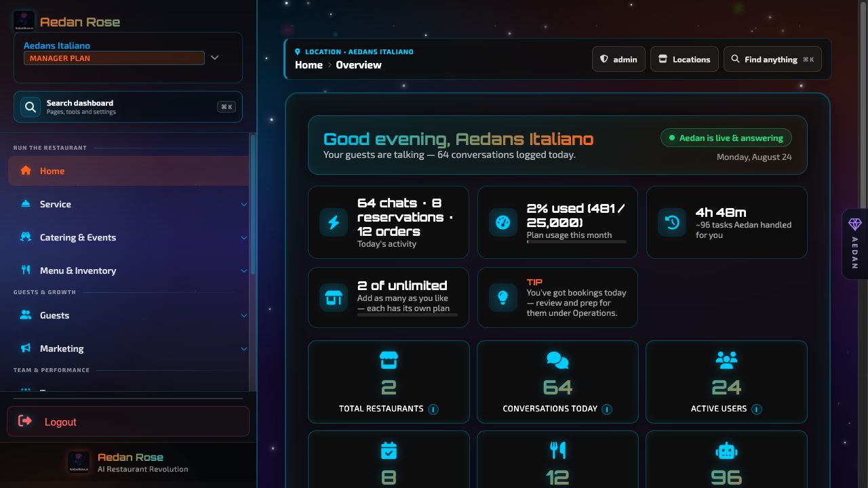
Task: Click the Logout arrow icon
Action: (25, 422)
